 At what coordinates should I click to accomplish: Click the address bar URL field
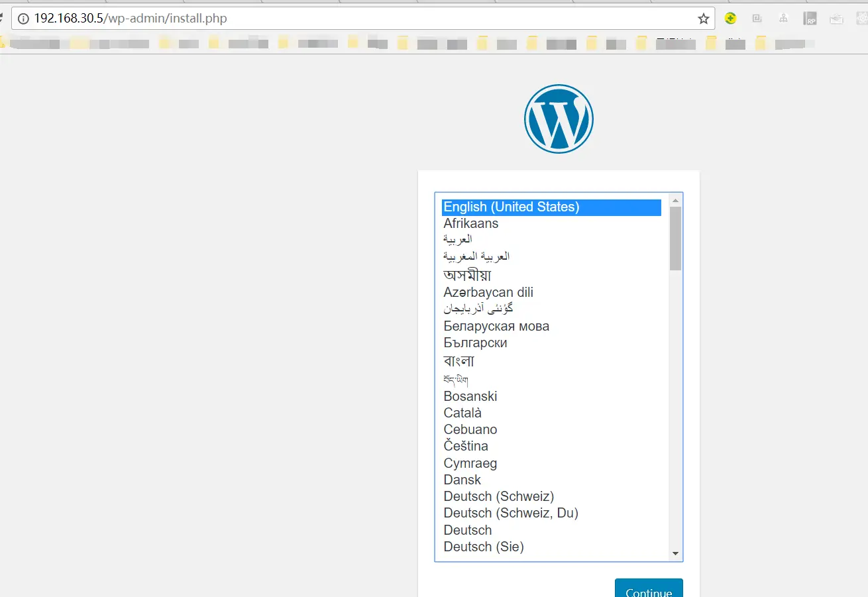[x=363, y=19]
